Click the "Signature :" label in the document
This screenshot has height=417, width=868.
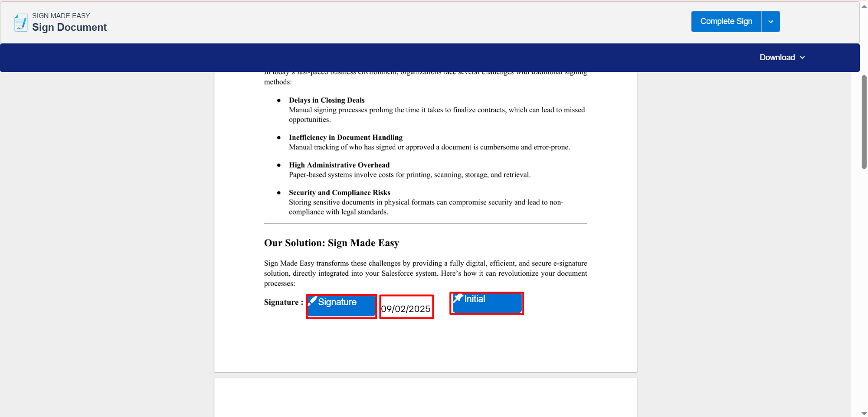point(284,302)
